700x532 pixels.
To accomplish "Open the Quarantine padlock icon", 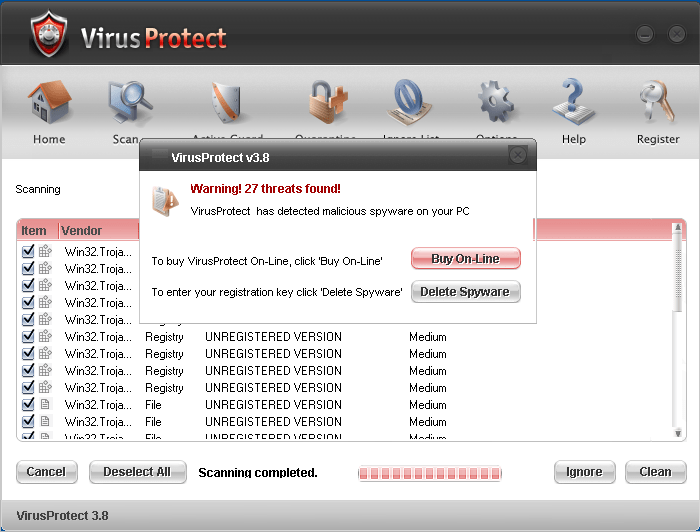I will pos(325,104).
